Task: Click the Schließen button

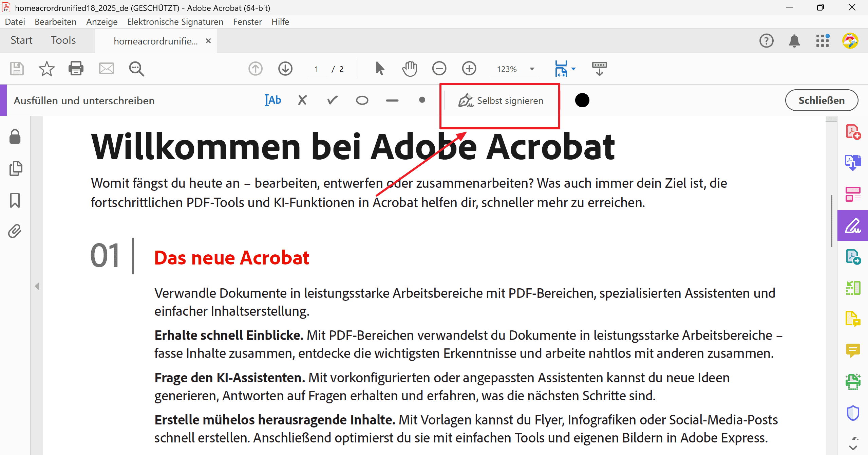Action: point(822,100)
